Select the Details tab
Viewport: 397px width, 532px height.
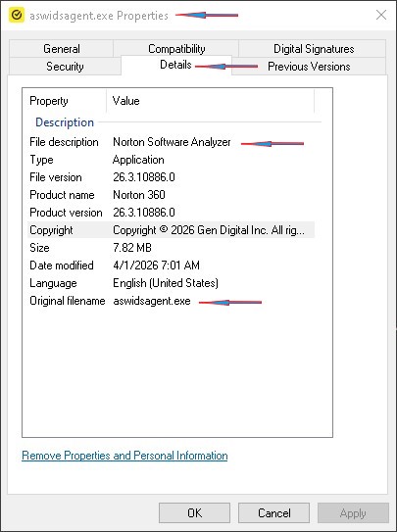click(x=175, y=65)
